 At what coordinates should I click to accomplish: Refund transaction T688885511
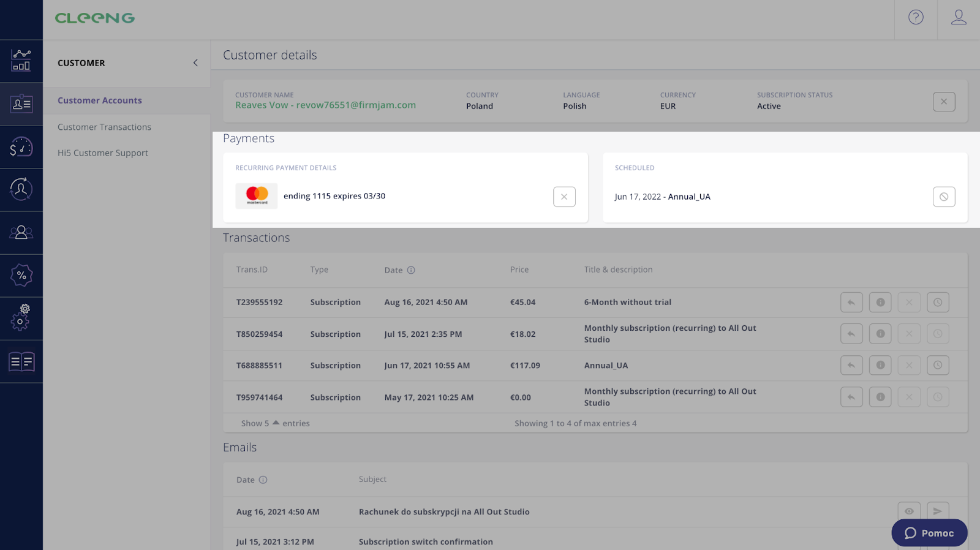pyautogui.click(x=851, y=365)
